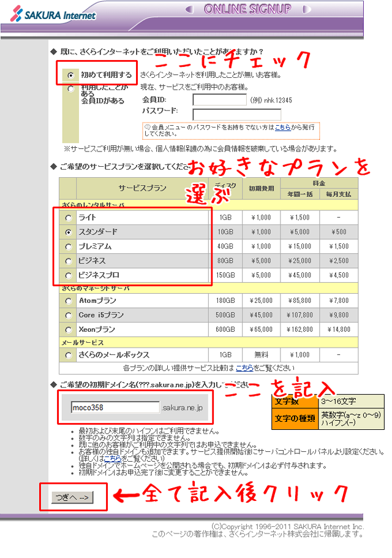Click the ¥9,800 monthly price cell
This screenshot has width=392, height=558.
click(339, 315)
